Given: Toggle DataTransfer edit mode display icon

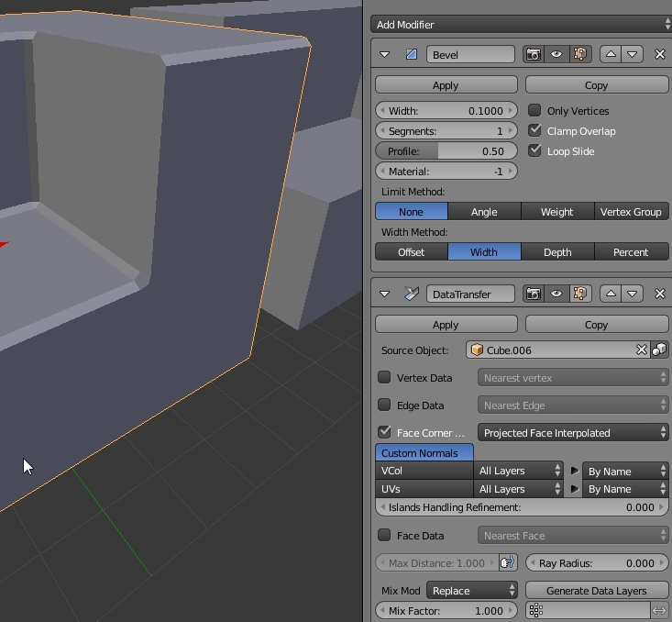Looking at the screenshot, I should click(579, 294).
